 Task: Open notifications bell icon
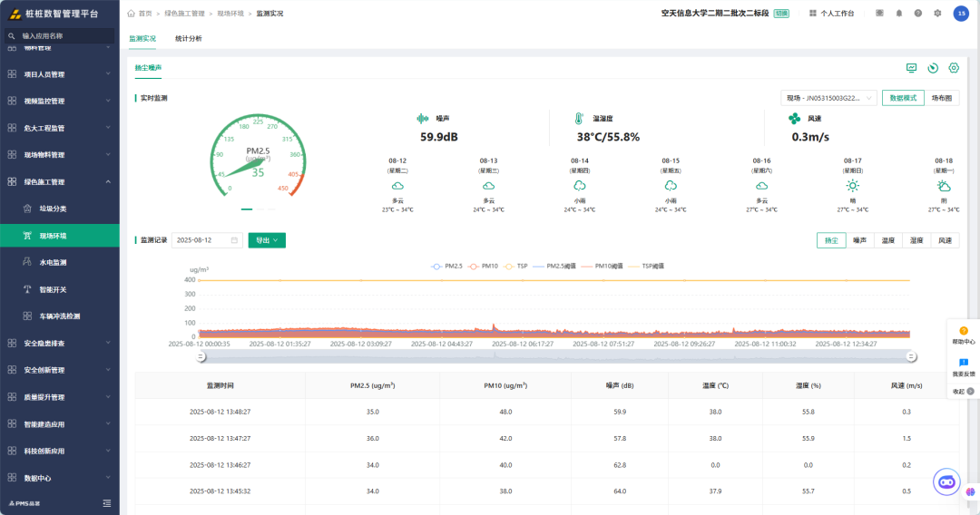[x=898, y=13]
